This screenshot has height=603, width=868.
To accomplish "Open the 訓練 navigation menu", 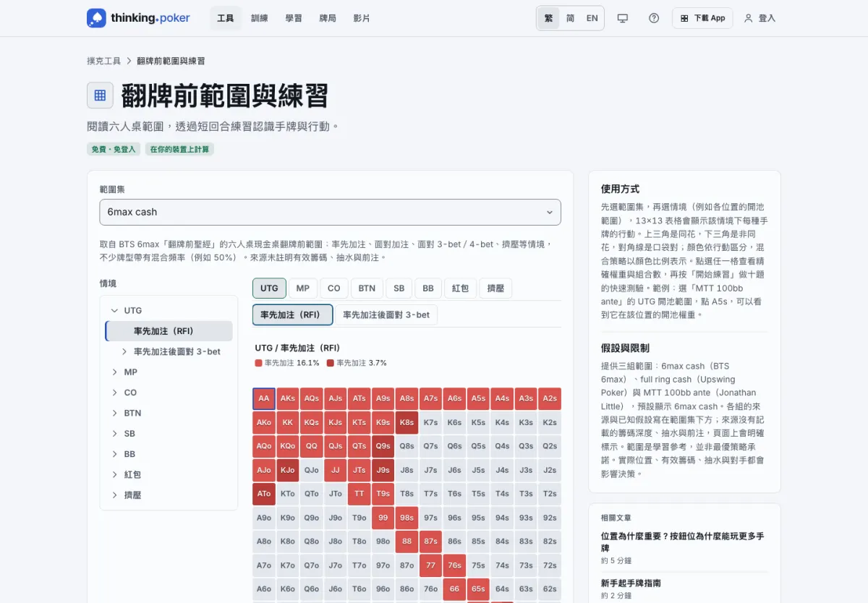I will pos(260,18).
